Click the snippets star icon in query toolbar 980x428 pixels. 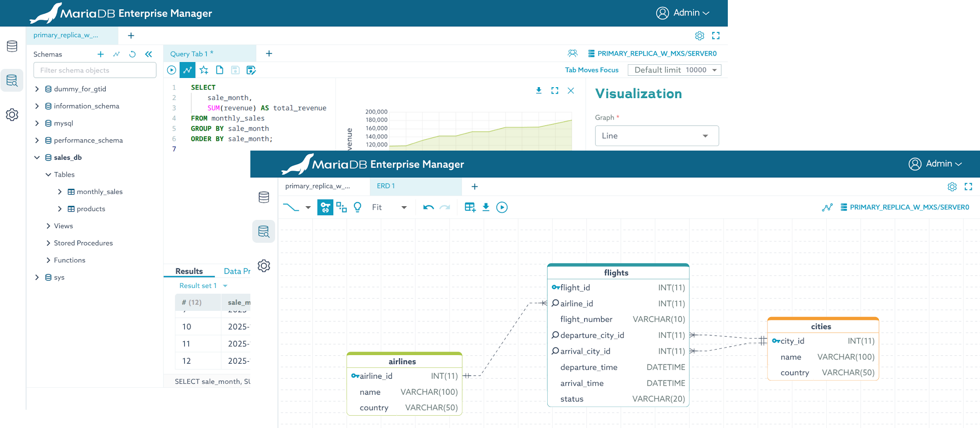pyautogui.click(x=204, y=70)
